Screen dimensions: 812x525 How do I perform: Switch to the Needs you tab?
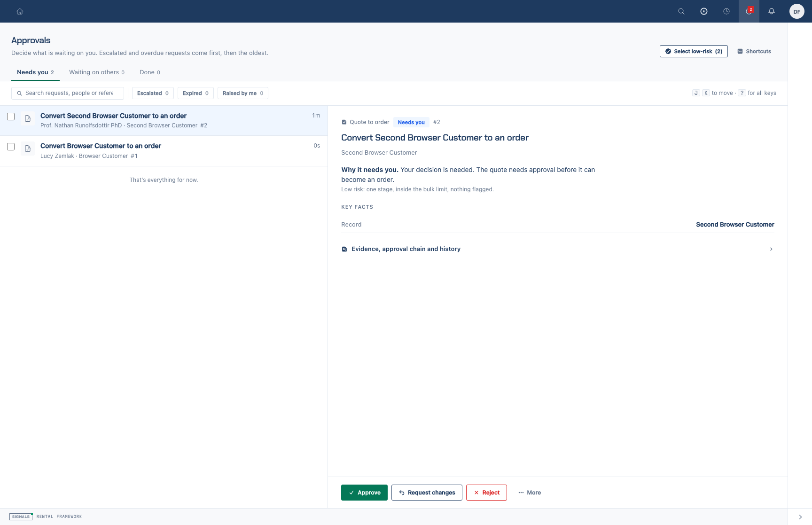[x=35, y=72]
